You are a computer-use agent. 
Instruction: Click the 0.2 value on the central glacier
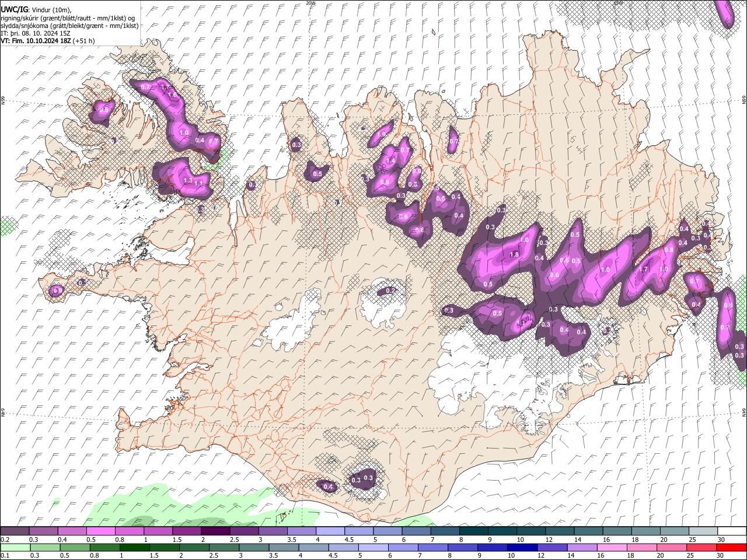click(x=390, y=290)
